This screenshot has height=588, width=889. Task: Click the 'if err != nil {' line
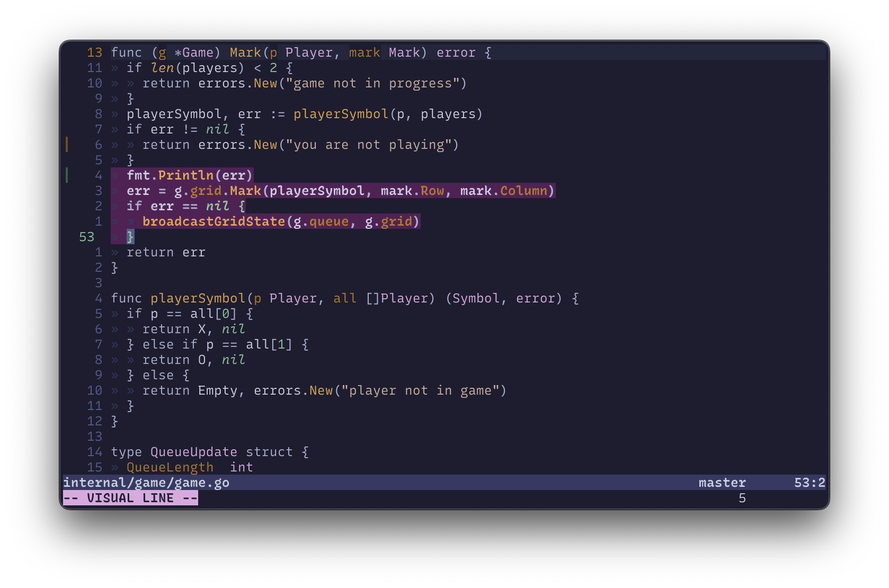(x=186, y=129)
